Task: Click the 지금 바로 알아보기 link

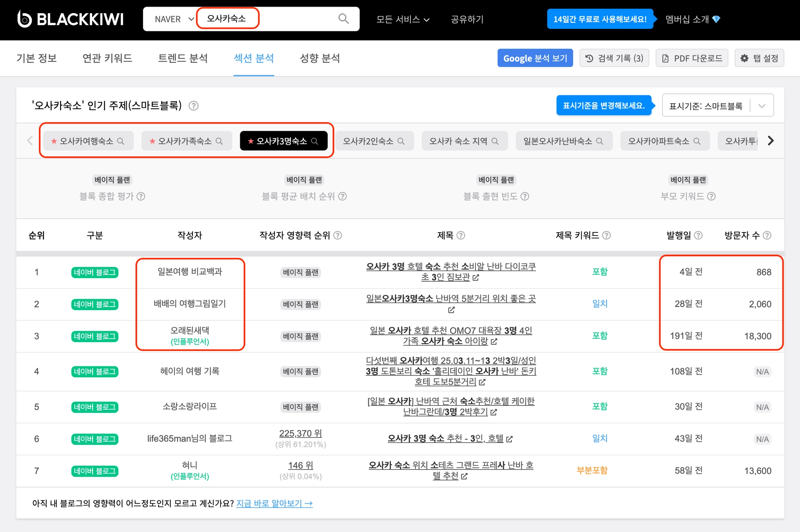Action: 274,503
